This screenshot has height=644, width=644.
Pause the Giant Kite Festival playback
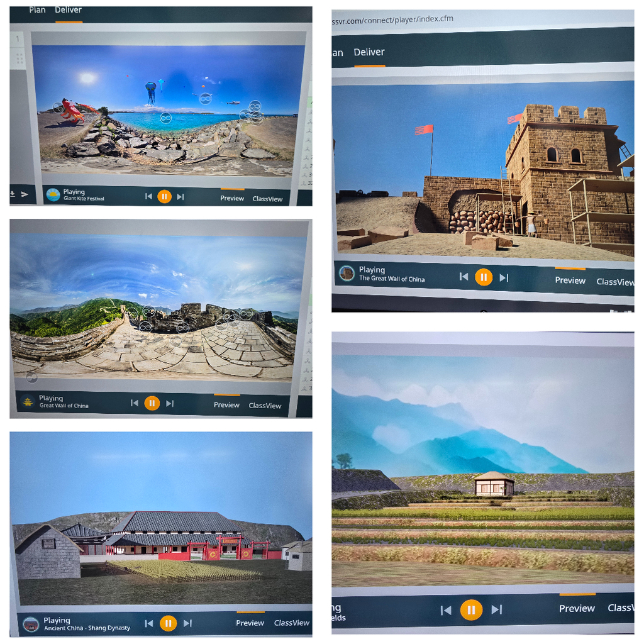point(164,196)
